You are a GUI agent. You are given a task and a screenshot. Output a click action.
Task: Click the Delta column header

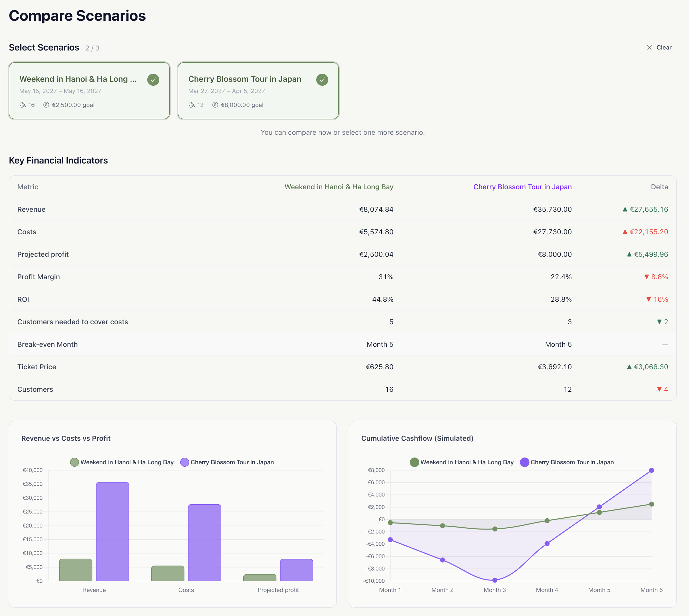point(659,187)
